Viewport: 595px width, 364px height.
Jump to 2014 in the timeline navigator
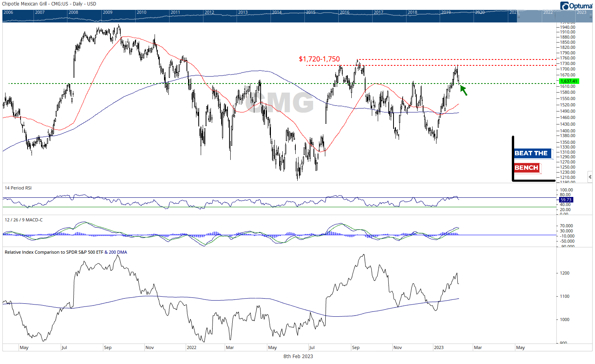pos(277,13)
